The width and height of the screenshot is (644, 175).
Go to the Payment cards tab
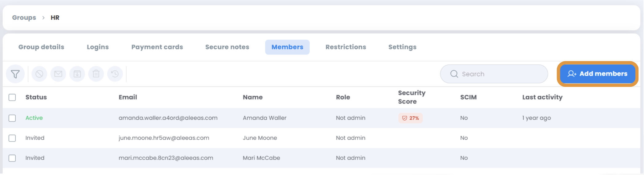click(157, 47)
